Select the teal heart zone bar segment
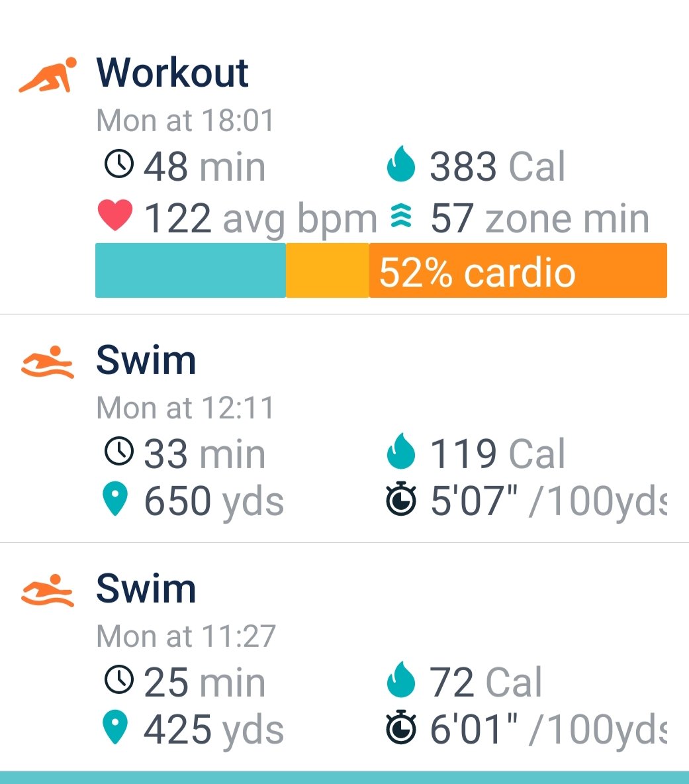The image size is (689, 784). (191, 271)
